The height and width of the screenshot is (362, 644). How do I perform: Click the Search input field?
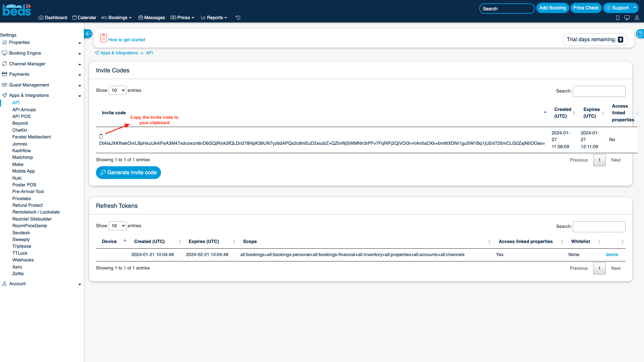click(506, 8)
